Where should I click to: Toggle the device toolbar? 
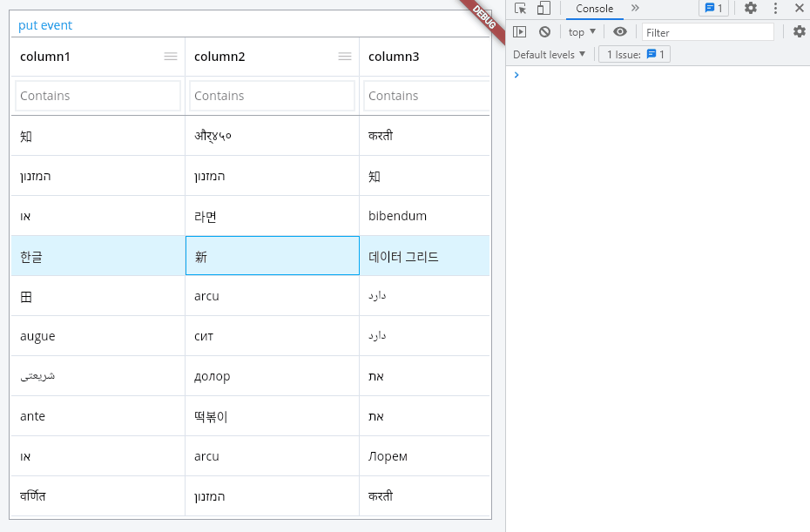point(541,9)
